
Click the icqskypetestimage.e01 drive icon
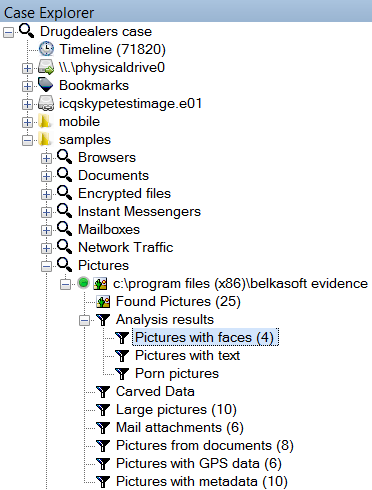pyautogui.click(x=46, y=104)
